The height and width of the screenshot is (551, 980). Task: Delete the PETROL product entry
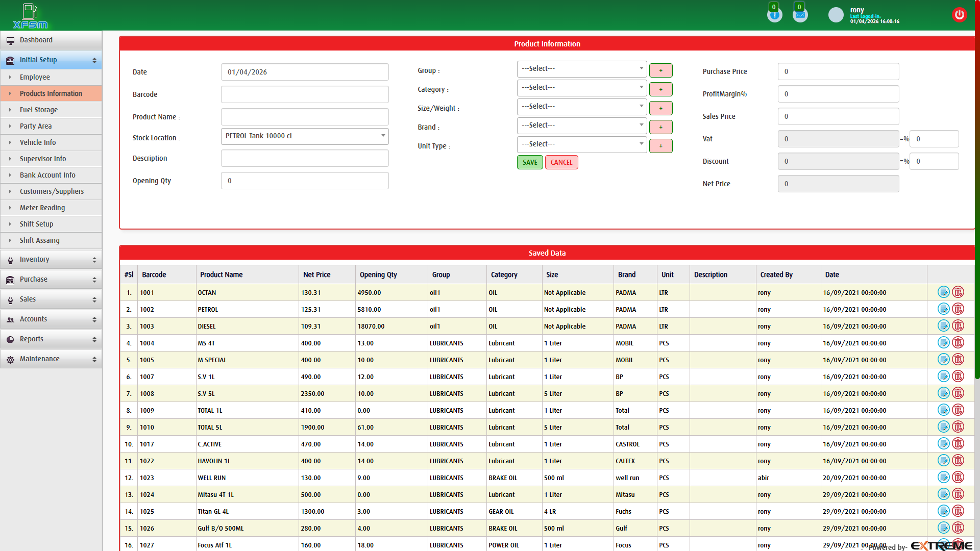tap(958, 309)
